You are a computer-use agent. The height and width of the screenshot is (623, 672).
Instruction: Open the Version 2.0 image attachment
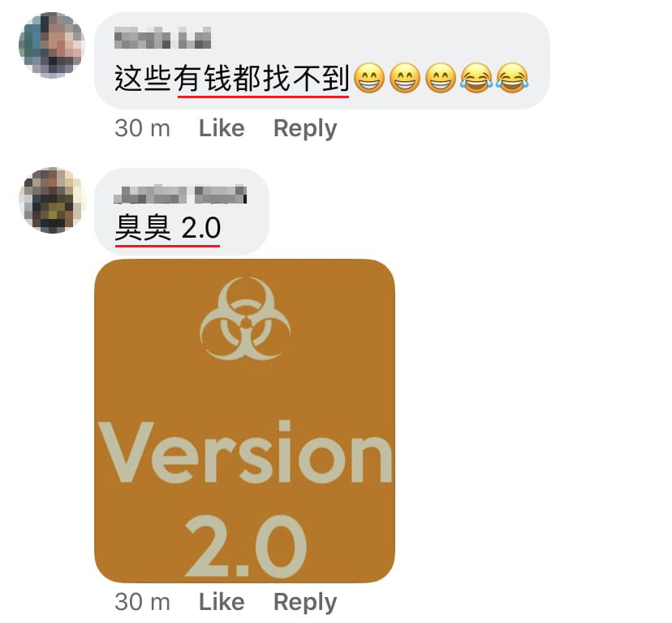click(x=245, y=421)
